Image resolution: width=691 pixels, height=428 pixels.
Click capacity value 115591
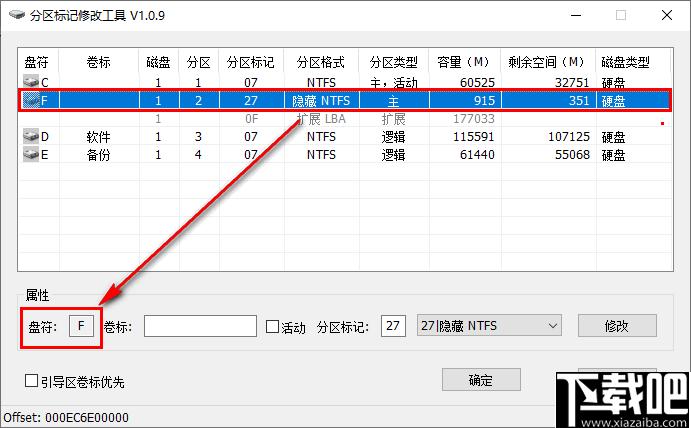tap(474, 137)
